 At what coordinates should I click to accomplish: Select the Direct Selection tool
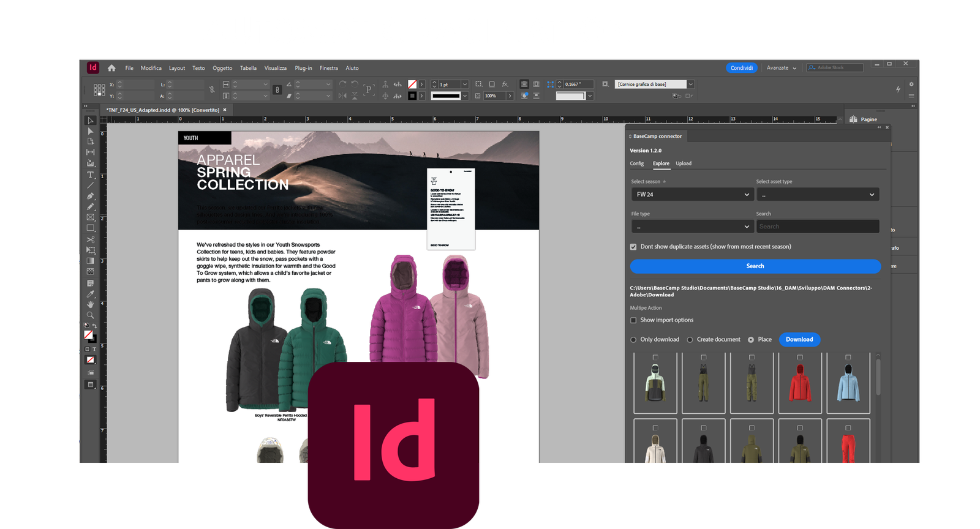pyautogui.click(x=91, y=131)
